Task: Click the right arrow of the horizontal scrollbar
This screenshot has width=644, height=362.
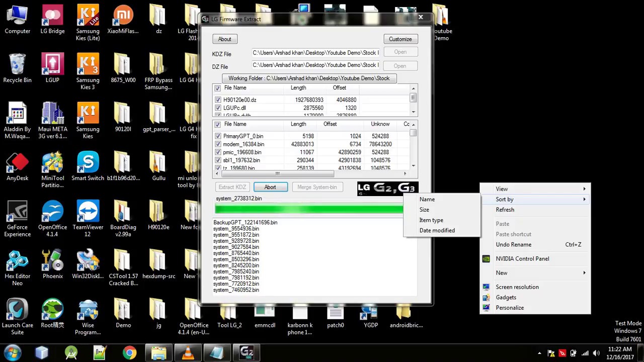Action: coord(406,174)
